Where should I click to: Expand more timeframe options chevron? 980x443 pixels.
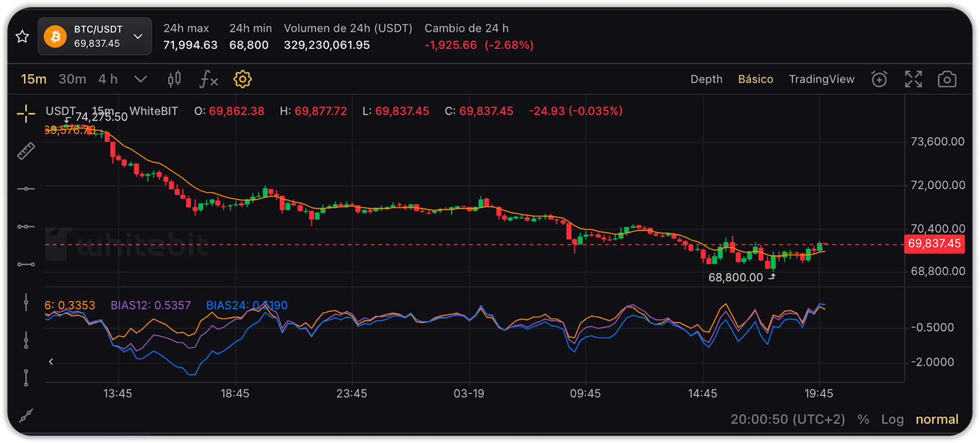point(140,79)
